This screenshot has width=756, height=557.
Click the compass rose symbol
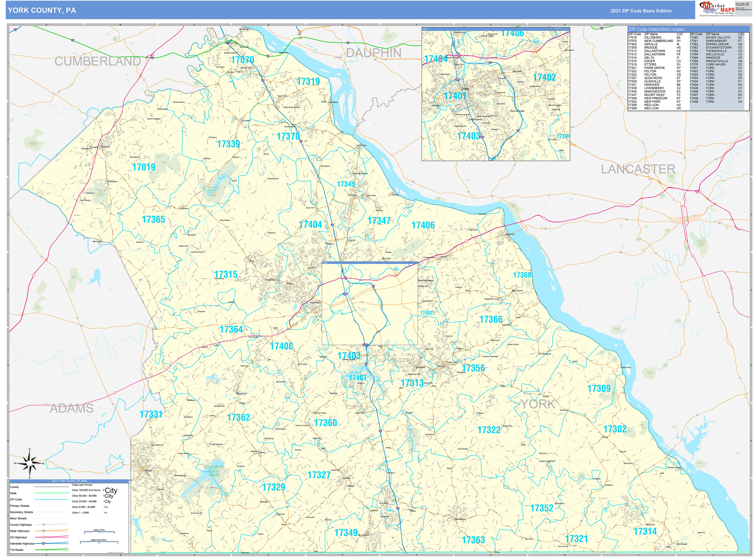point(30,464)
